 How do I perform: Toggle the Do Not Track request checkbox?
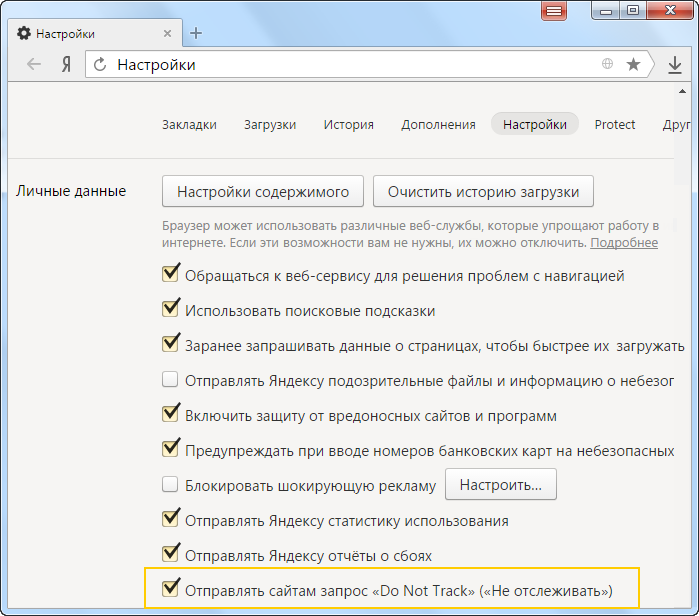[x=170, y=588]
